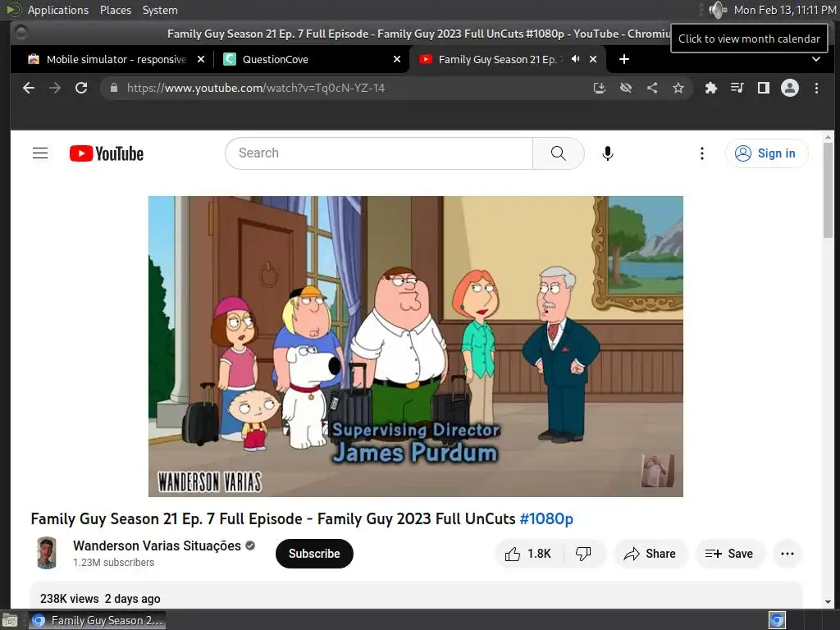The width and height of the screenshot is (840, 630).
Task: View site info via padlock icon
Action: [113, 88]
